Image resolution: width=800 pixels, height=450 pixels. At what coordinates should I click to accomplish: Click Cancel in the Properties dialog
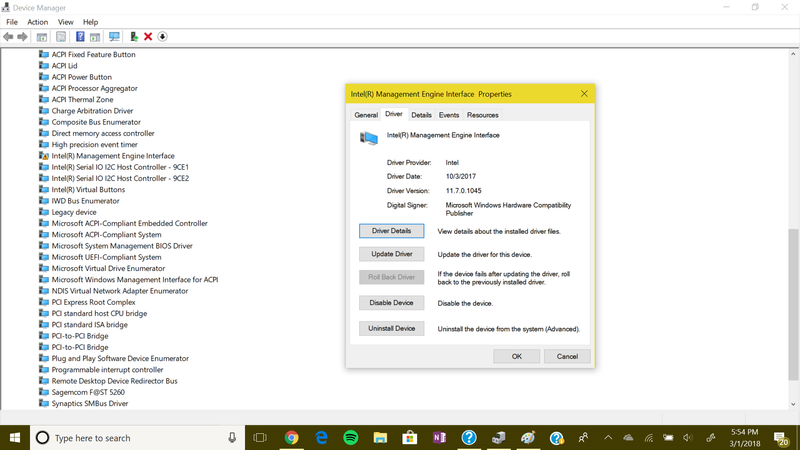(567, 356)
